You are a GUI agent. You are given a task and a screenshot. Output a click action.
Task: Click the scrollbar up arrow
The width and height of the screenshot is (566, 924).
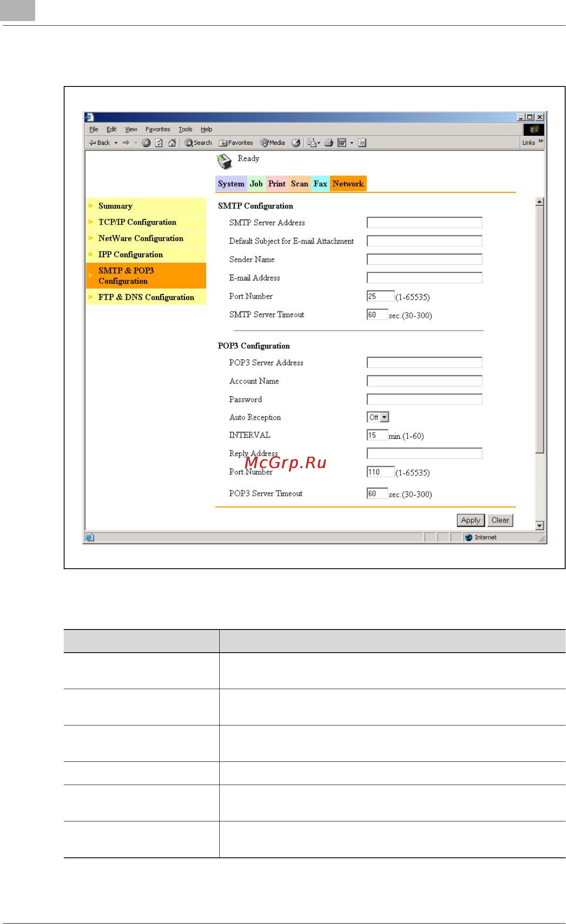click(540, 202)
